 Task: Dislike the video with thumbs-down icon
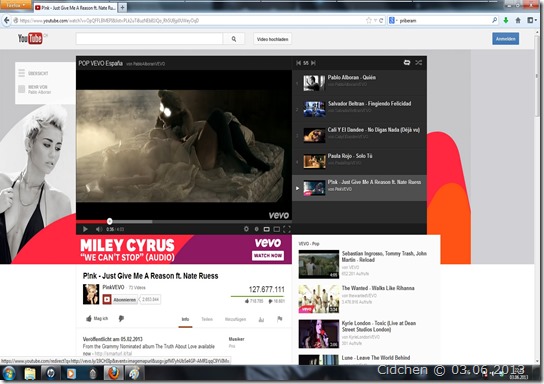pyautogui.click(x=121, y=318)
